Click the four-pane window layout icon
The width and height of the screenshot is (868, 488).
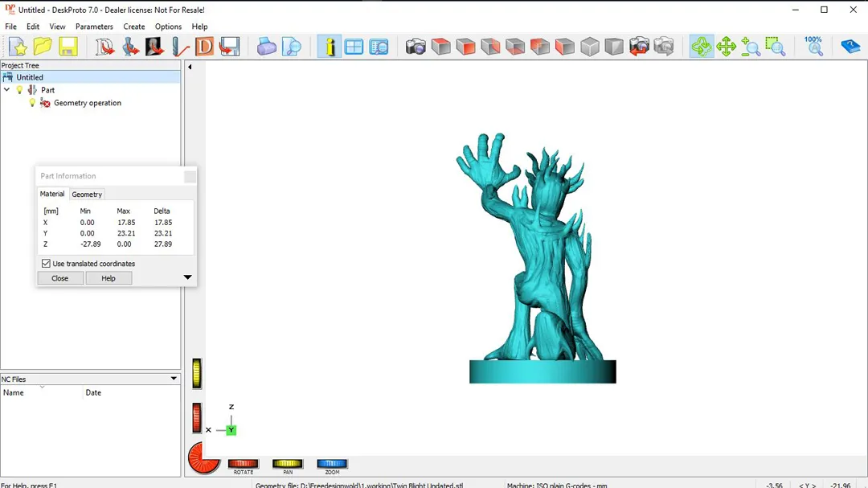click(x=354, y=47)
